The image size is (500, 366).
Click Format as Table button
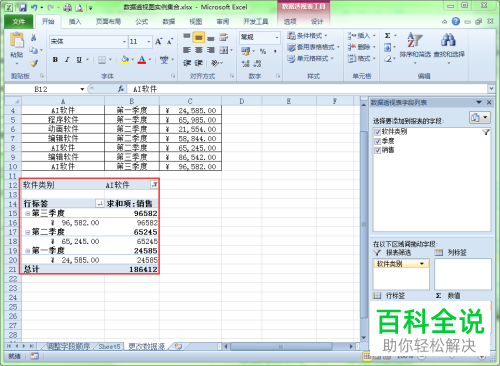[313, 47]
